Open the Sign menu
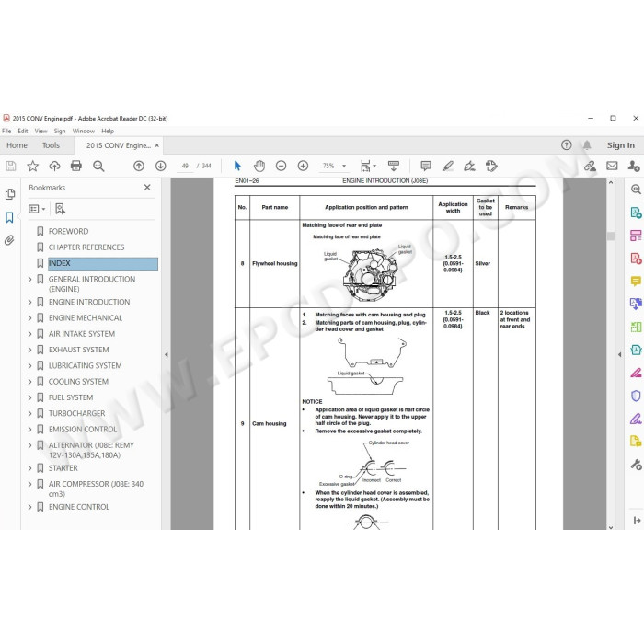The width and height of the screenshot is (644, 644). [60, 131]
